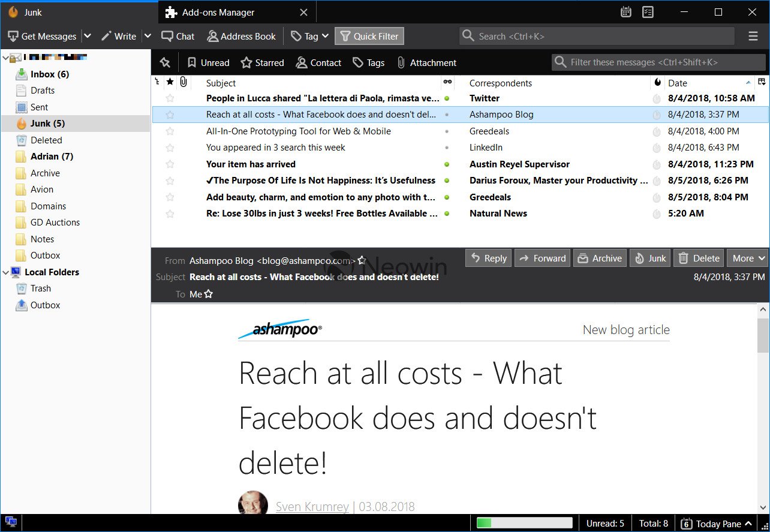This screenshot has width=770, height=532.
Task: Toggle the Unread quick filter
Action: point(208,62)
